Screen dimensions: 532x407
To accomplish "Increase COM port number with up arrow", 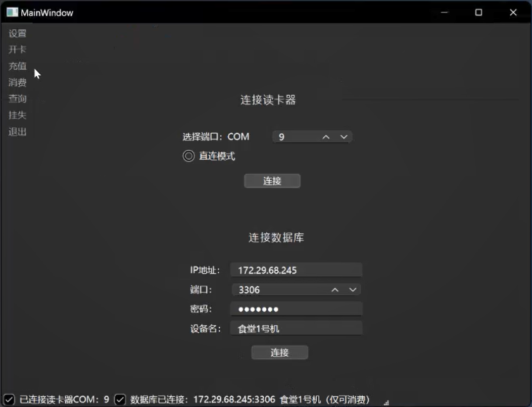I will click(326, 136).
